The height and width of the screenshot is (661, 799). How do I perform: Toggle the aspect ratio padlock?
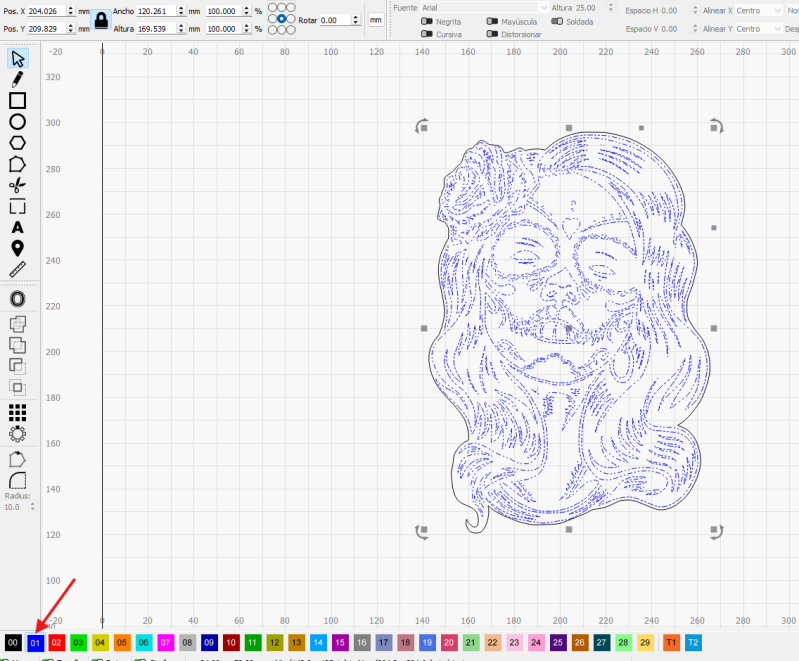pyautogui.click(x=101, y=19)
